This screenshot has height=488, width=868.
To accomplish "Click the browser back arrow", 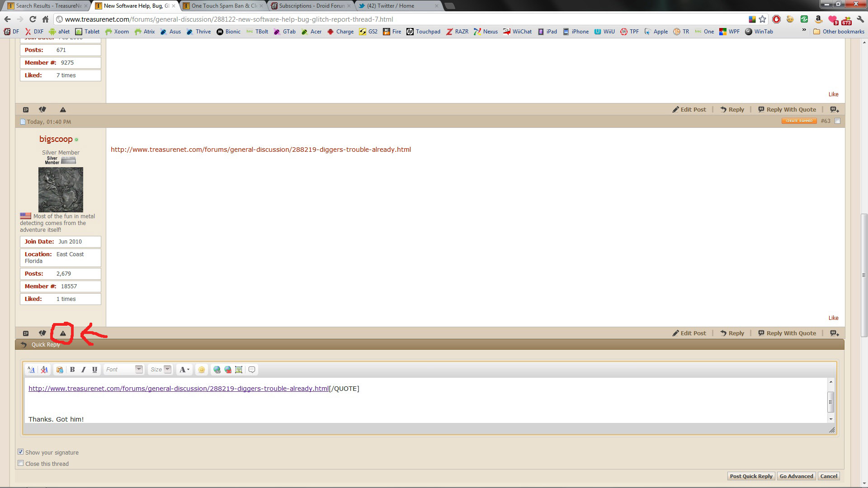I will [7, 19].
